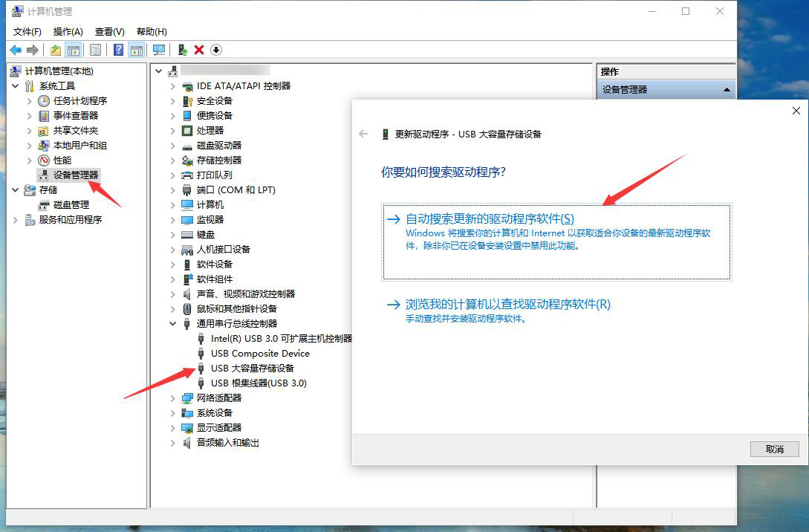
Task: Choose 自动搜索更新的驱动程序软件(S)
Action: tap(556, 242)
